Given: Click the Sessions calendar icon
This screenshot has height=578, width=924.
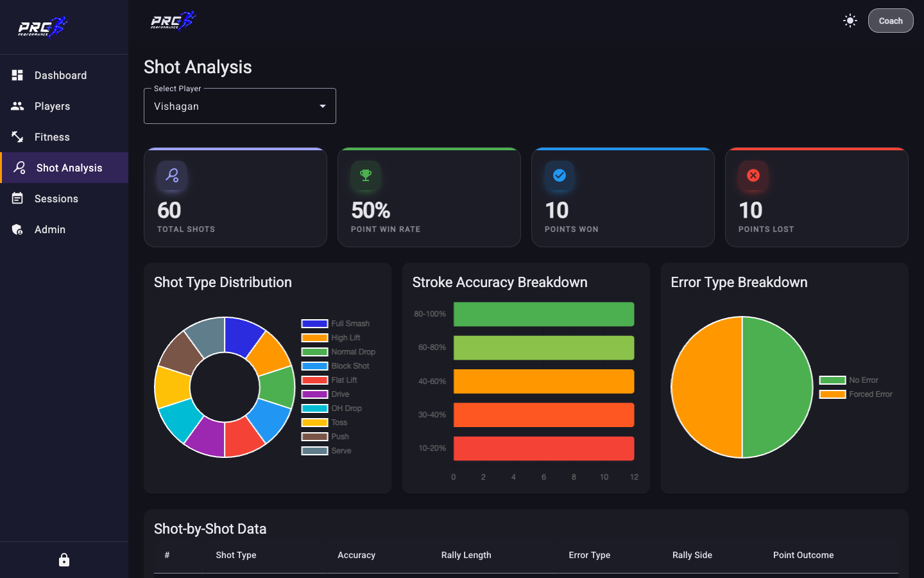Looking at the screenshot, I should click(17, 198).
